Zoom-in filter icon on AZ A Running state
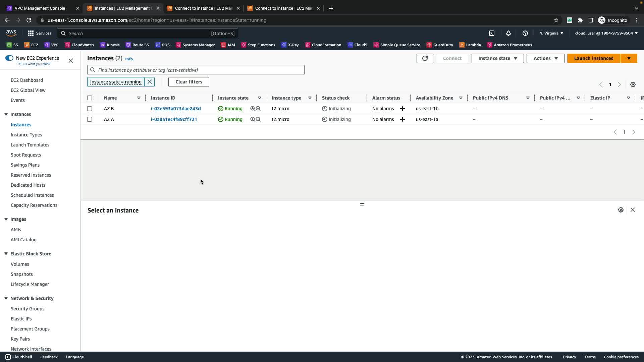 253,119
